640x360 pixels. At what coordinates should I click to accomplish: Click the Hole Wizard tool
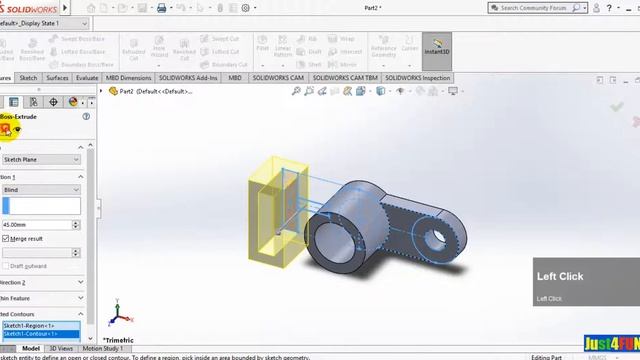click(x=159, y=47)
